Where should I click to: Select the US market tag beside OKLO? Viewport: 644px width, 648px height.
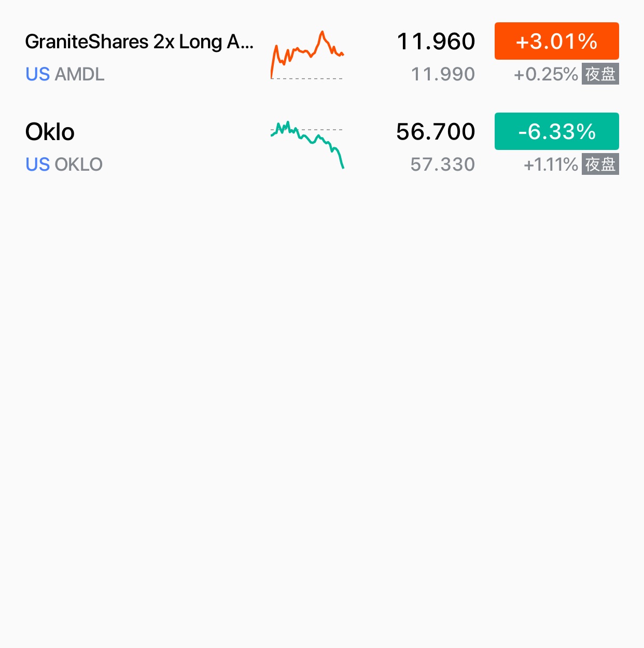tap(37, 165)
